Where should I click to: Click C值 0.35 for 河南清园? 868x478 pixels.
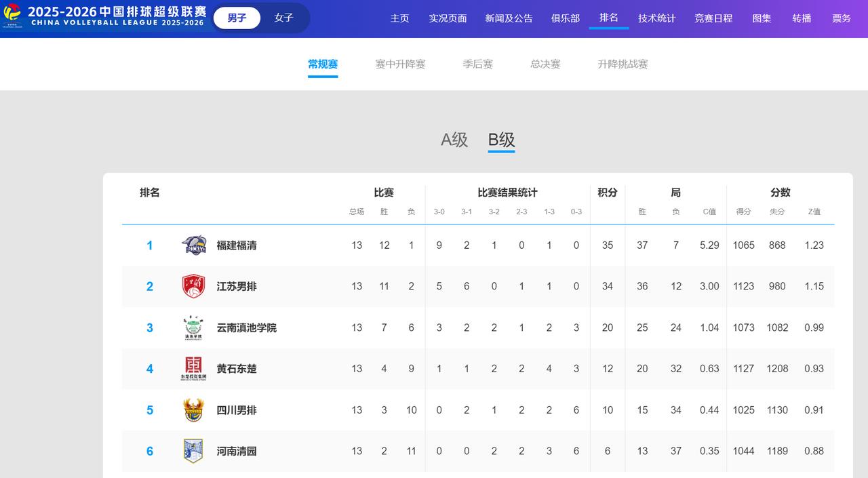tap(709, 451)
